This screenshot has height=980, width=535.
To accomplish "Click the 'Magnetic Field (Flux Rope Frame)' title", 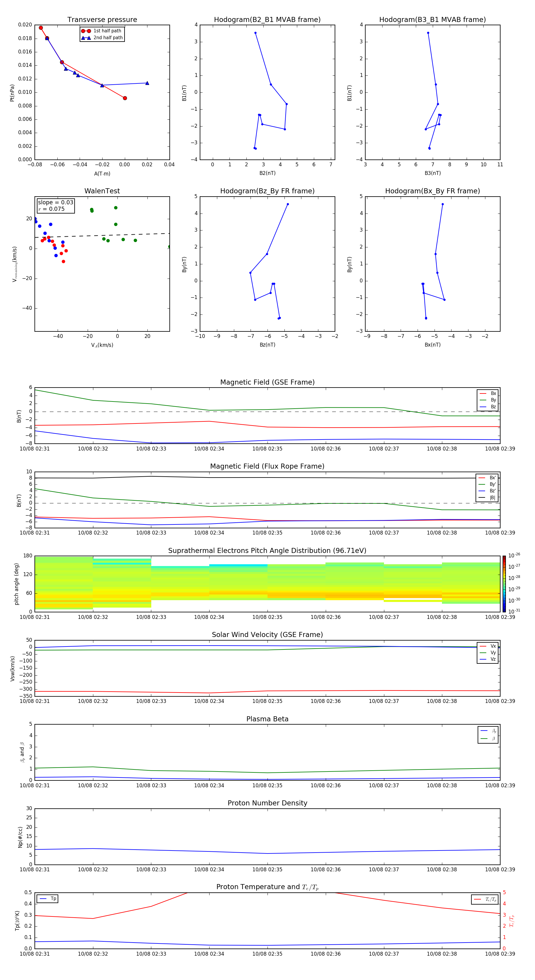I will point(267,467).
